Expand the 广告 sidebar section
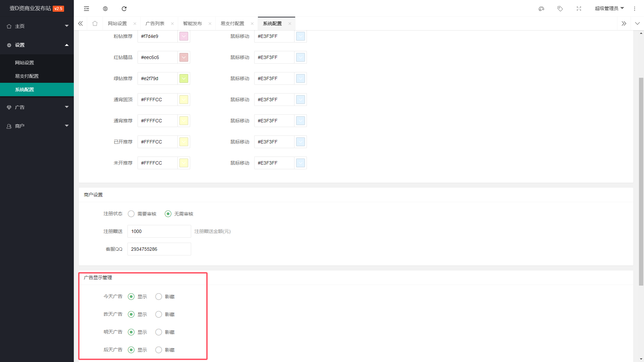Viewport: 644px width, 362px height. (37, 107)
